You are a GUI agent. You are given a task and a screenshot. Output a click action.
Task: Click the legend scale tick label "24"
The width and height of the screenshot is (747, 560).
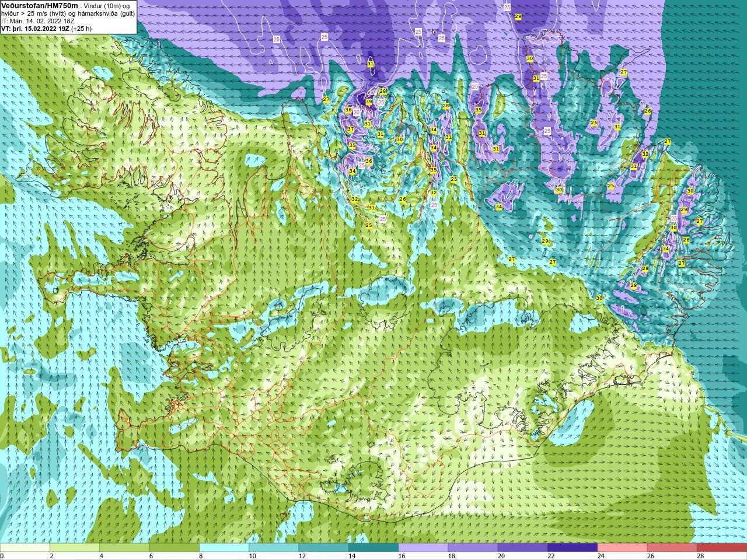click(601, 556)
